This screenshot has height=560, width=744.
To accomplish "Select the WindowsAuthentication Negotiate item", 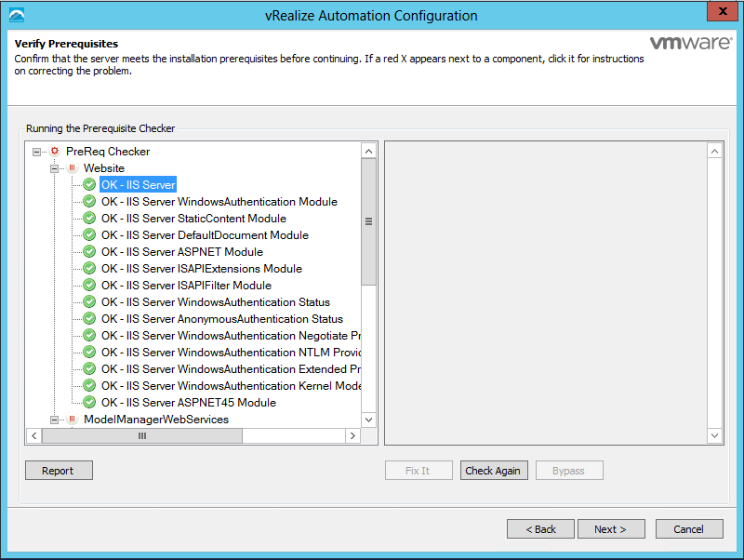I will [231, 336].
